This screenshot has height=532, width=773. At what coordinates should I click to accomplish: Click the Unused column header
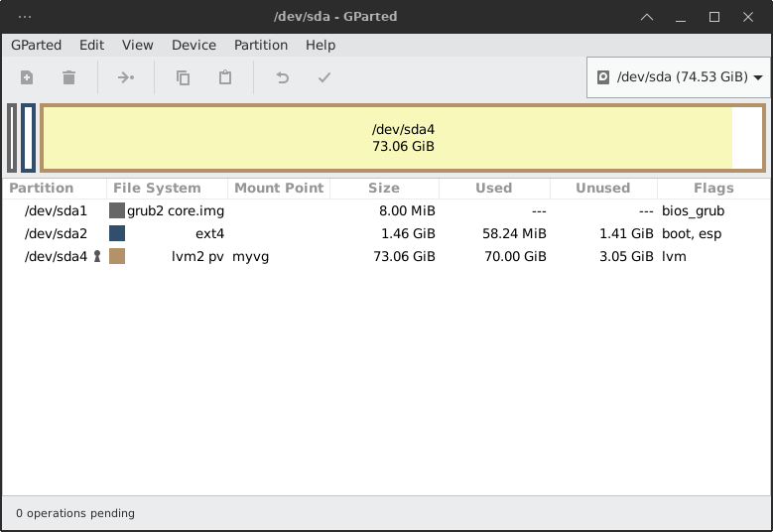coord(603,189)
